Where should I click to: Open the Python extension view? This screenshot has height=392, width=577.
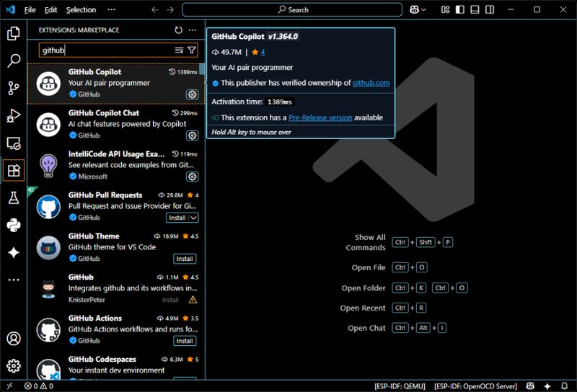(13, 225)
